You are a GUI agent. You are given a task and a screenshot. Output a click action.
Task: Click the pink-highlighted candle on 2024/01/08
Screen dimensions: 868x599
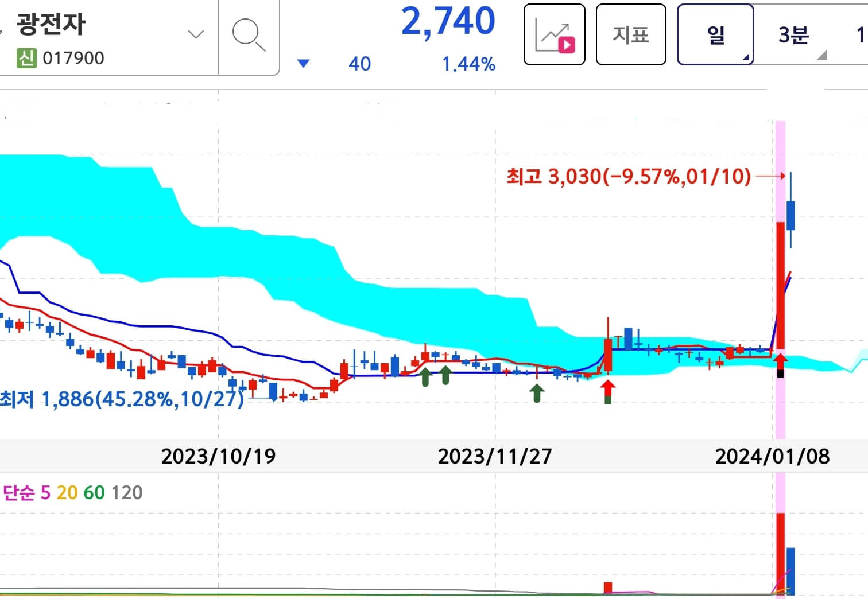tap(781, 287)
